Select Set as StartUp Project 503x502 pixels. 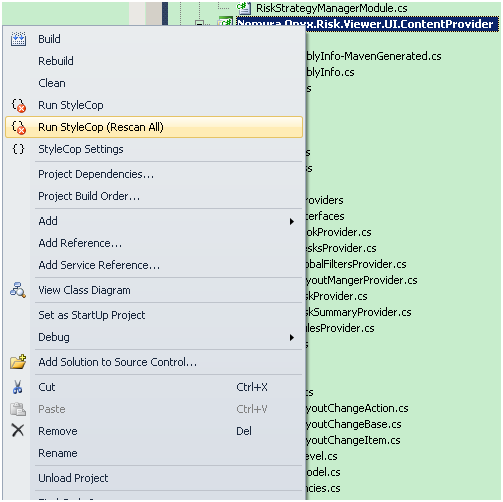pos(92,315)
